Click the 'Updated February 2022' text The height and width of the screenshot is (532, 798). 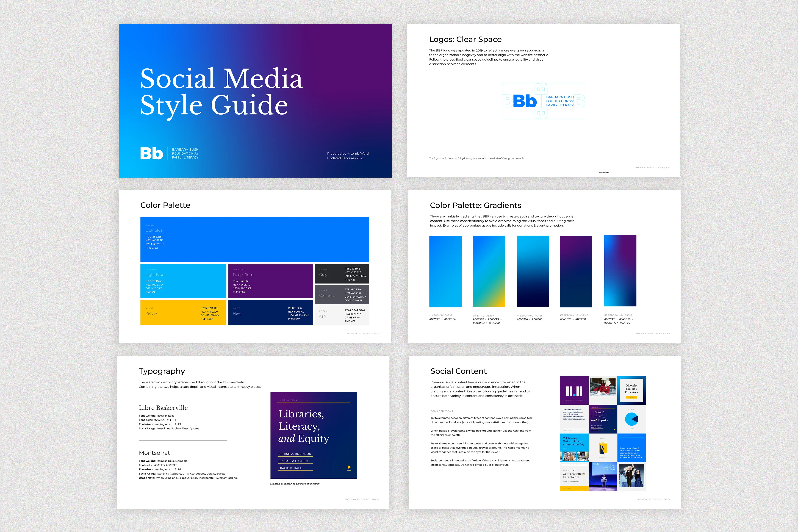345,158
